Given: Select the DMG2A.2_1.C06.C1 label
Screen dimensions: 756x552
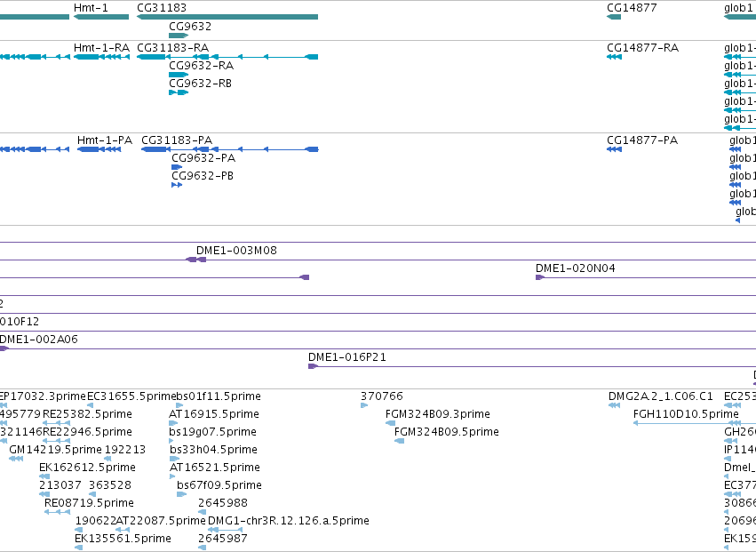Looking at the screenshot, I should (x=661, y=396).
